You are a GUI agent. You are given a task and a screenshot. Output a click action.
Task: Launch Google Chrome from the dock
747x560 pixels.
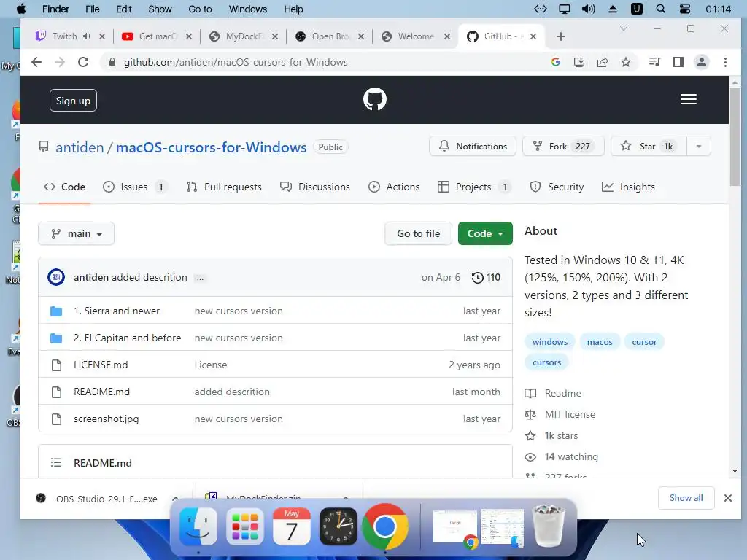pyautogui.click(x=385, y=526)
